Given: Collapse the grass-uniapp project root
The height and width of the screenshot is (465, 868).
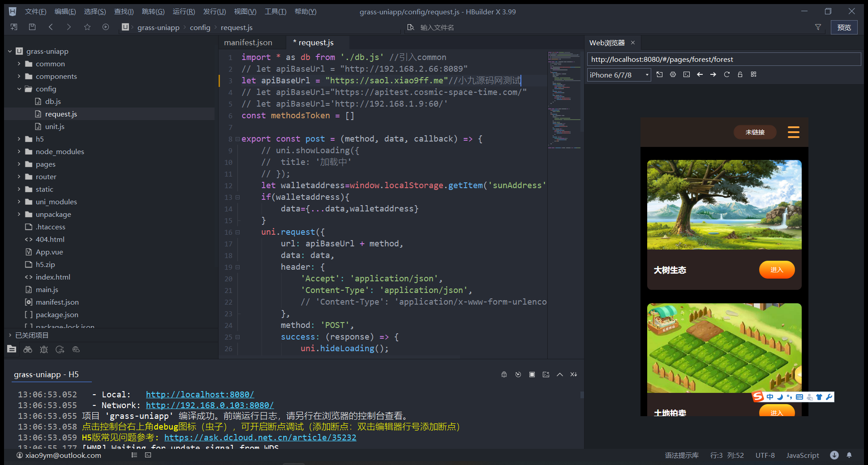Looking at the screenshot, I should pyautogui.click(x=10, y=52).
